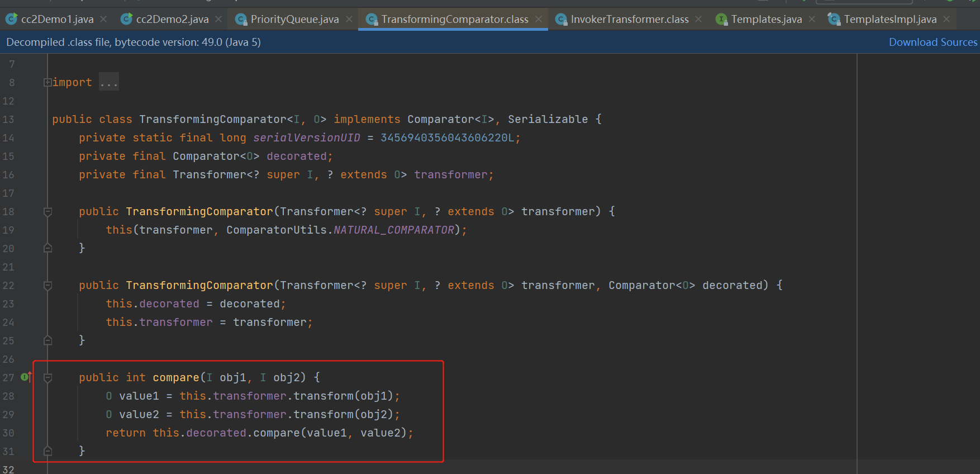
Task: Click the cc2Demo2.java class file icon
Action: pyautogui.click(x=127, y=19)
